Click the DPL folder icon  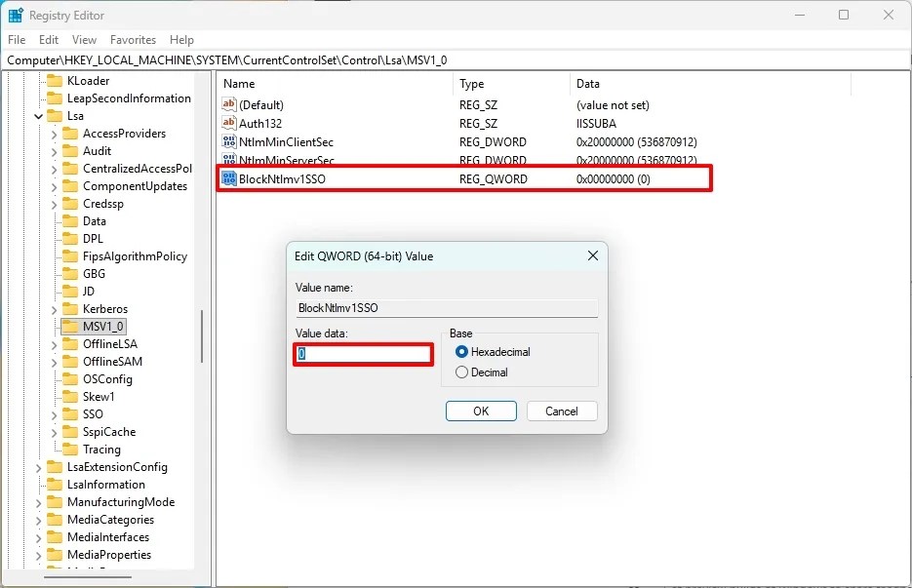(x=70, y=239)
